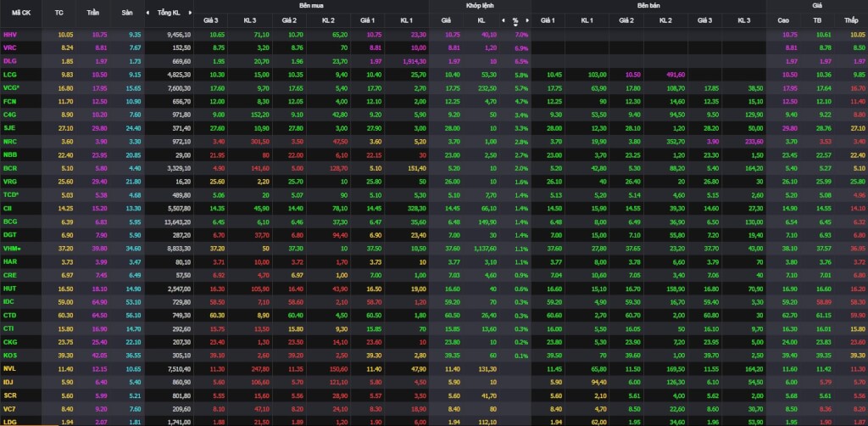
Task: Open the DLG ticker row
Action: click(x=10, y=61)
